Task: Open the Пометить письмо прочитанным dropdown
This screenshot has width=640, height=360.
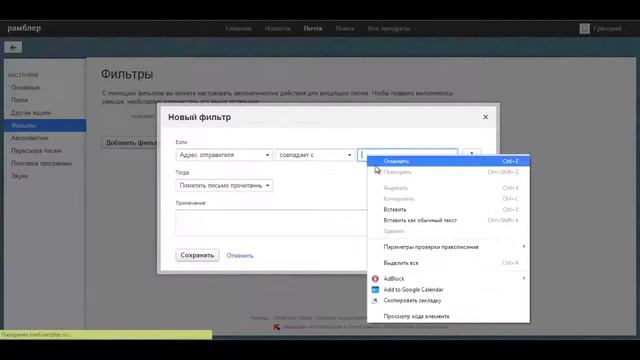Action: (x=224, y=186)
